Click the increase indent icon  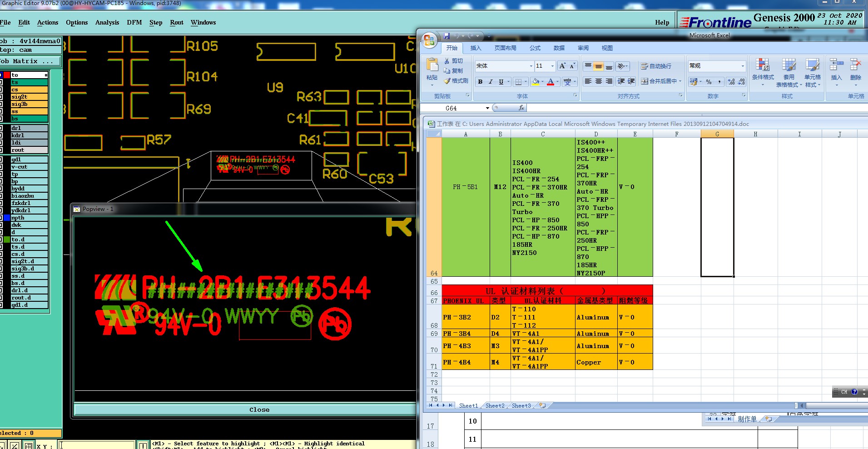(x=631, y=81)
